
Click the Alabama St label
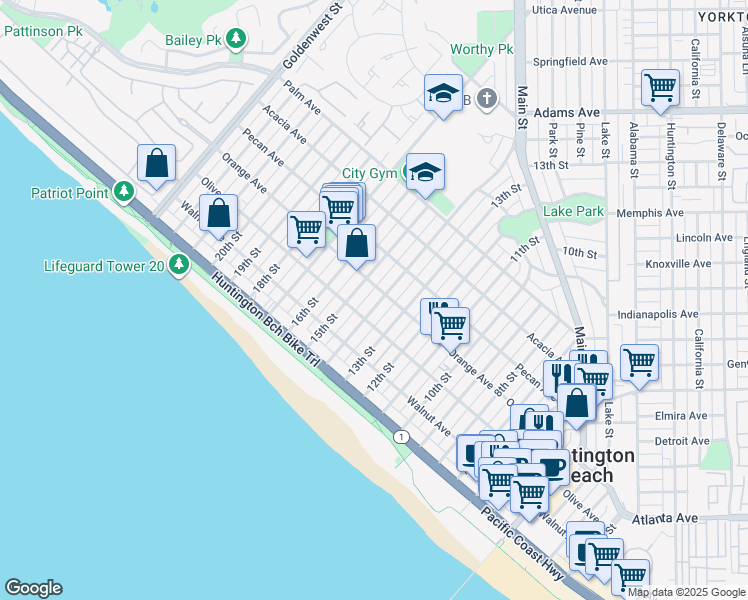[x=634, y=150]
